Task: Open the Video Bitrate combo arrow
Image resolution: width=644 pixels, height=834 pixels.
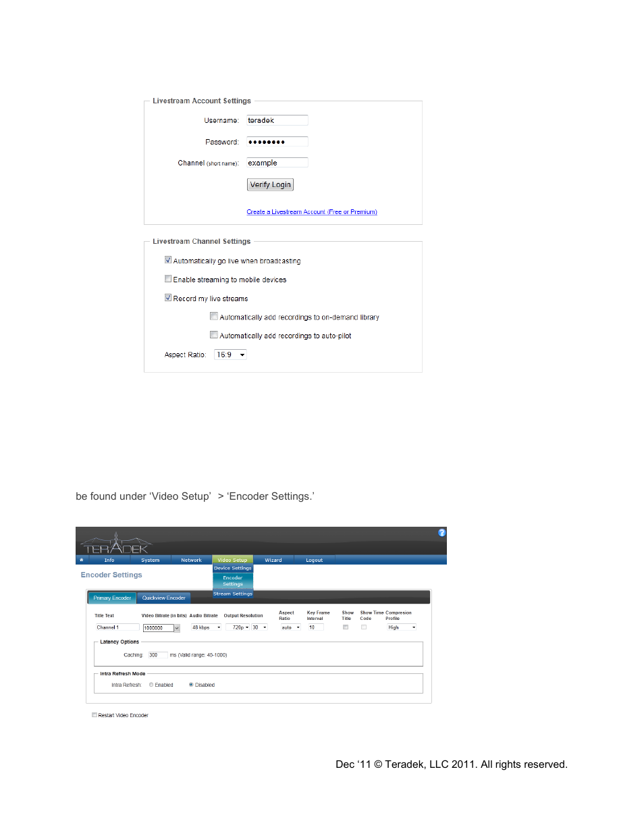Action: pos(177,628)
